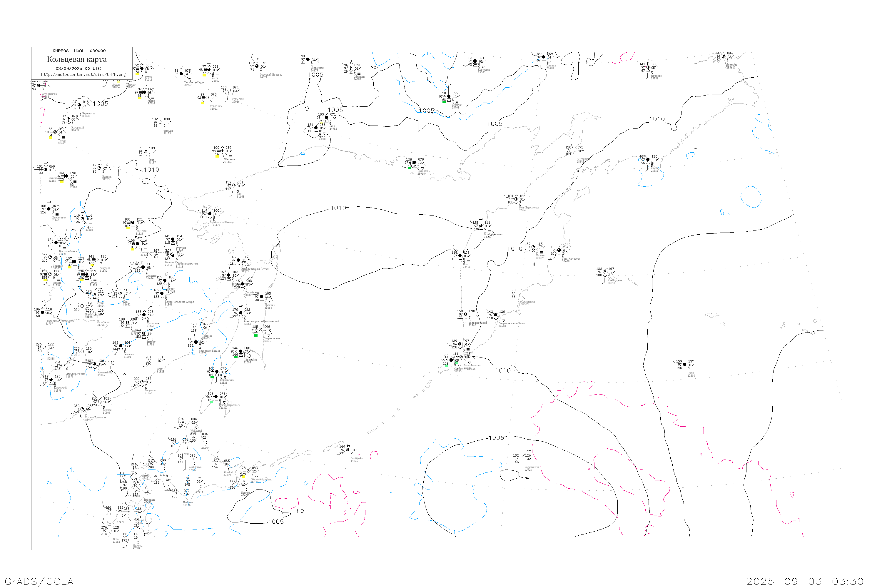Click the Охотский Перевоз station name label
Viewport: 882px width, 588px height.
point(271,75)
